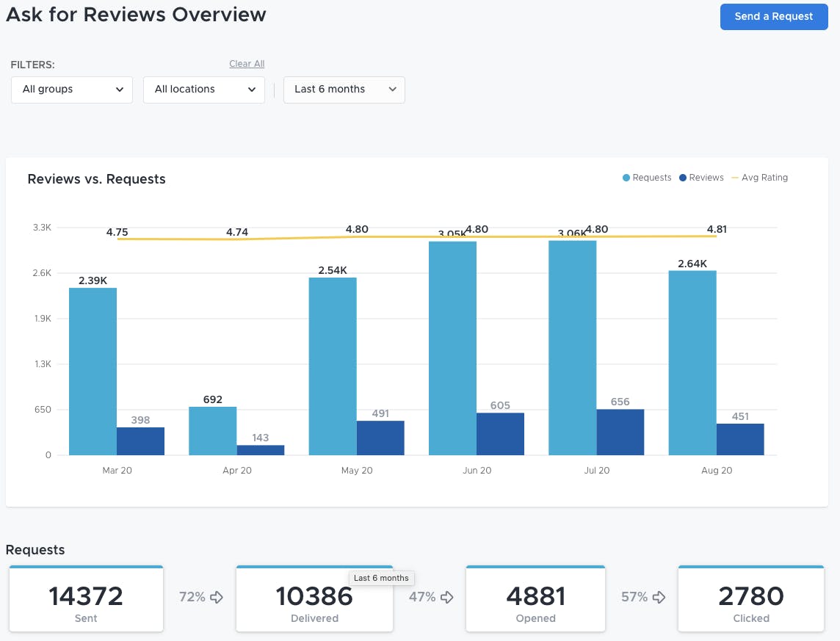Image resolution: width=840 pixels, height=641 pixels.
Task: Click the chevron on the groups filter
Action: (120, 90)
